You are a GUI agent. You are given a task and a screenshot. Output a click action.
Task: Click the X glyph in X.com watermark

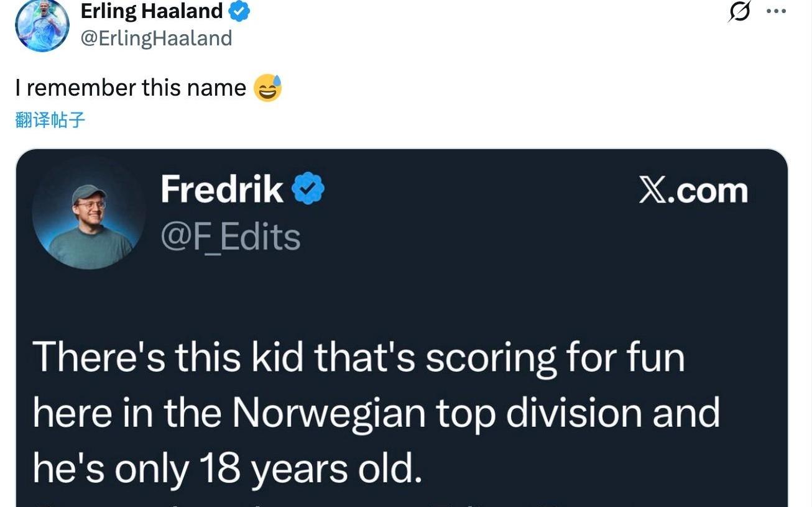[x=652, y=190]
